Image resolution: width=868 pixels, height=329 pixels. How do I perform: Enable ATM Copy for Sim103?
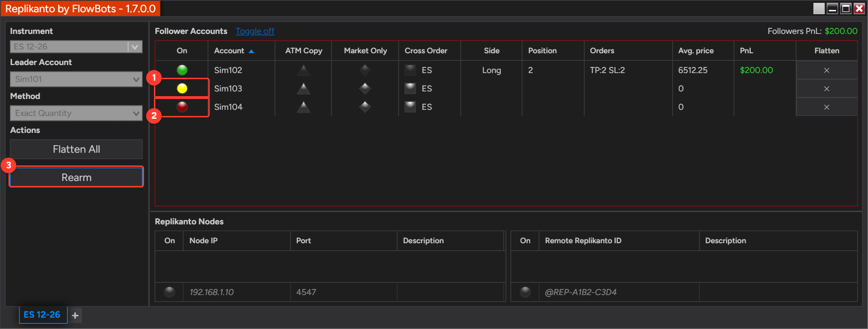tap(304, 89)
